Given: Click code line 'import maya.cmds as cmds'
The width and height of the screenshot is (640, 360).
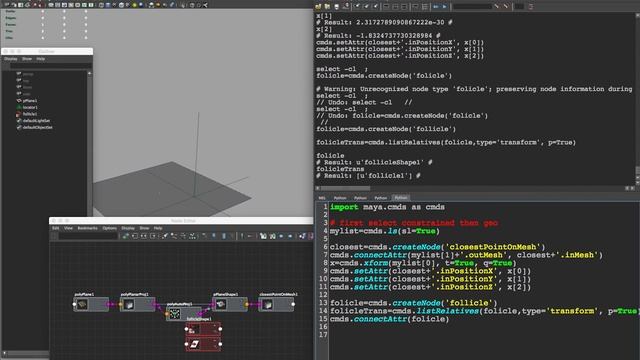Looking at the screenshot, I should (387, 207).
